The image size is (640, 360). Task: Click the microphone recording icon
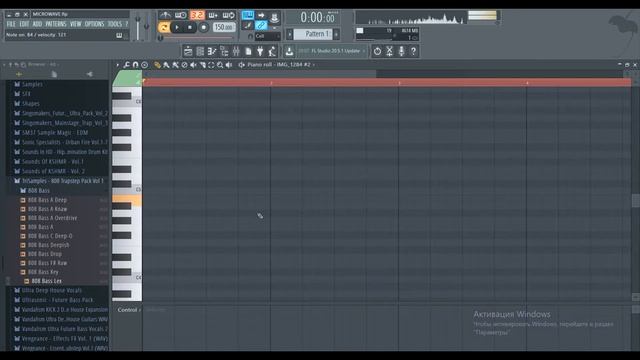point(402,51)
